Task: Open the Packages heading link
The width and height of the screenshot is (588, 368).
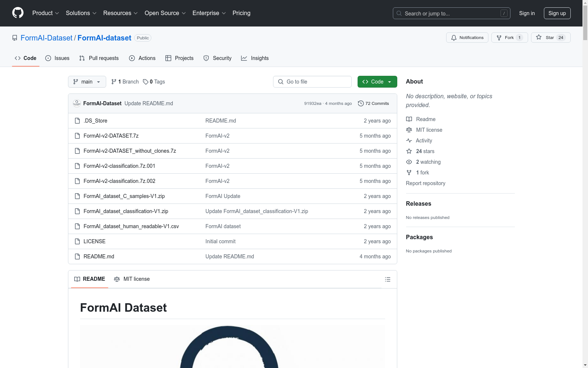Action: pyautogui.click(x=419, y=237)
